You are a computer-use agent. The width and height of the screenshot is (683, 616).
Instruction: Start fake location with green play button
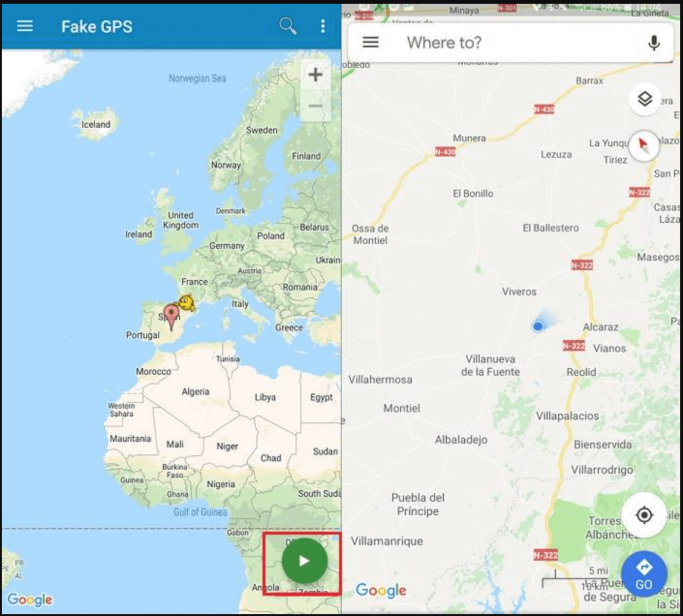click(304, 561)
